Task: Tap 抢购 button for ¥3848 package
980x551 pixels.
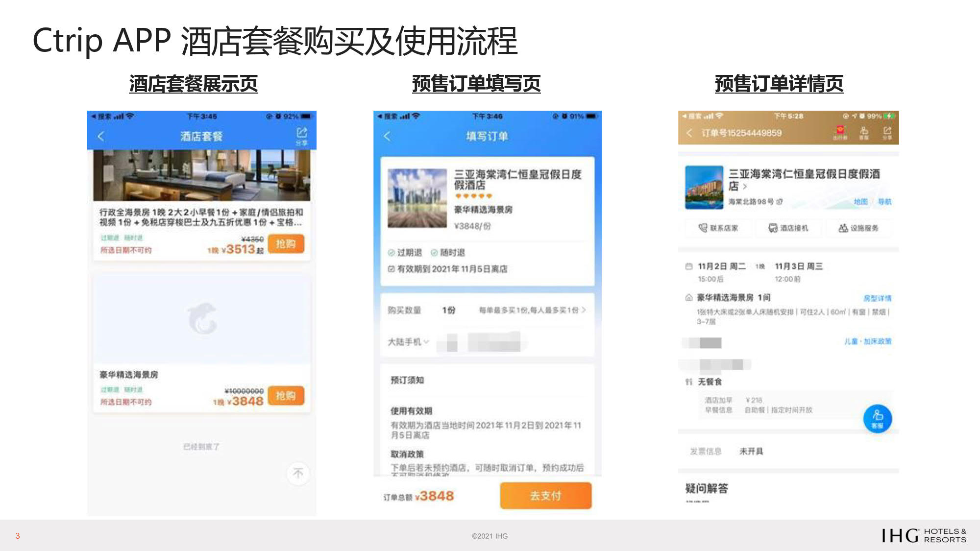Action: (x=286, y=396)
